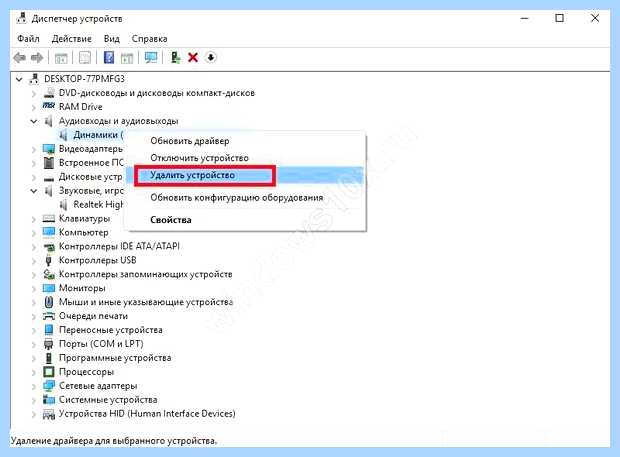
Task: Expand the Сетевые адаптеры arrow
Action: coord(34,386)
